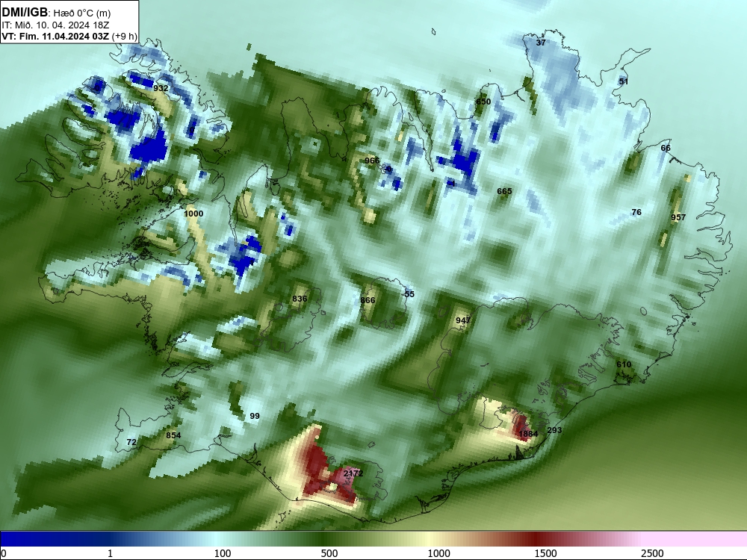This screenshot has width=747, height=560.
Task: Select the 836 map label
Action: pos(300,299)
